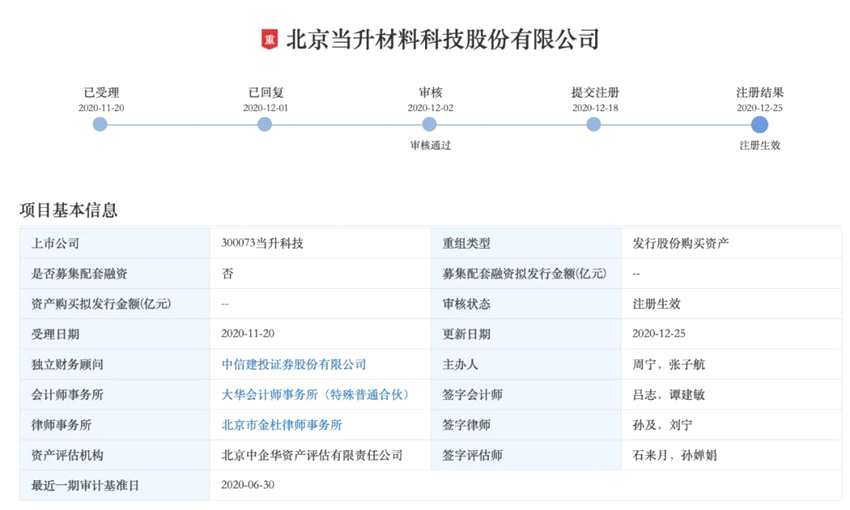Click the 上市公司 row label
This screenshot has height=510, width=850.
point(55,243)
